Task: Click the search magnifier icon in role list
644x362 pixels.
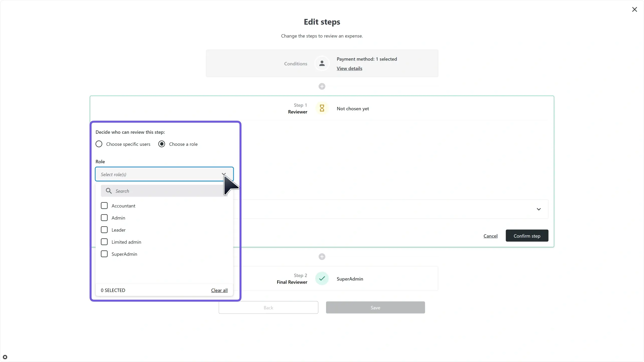Action: (108, 191)
